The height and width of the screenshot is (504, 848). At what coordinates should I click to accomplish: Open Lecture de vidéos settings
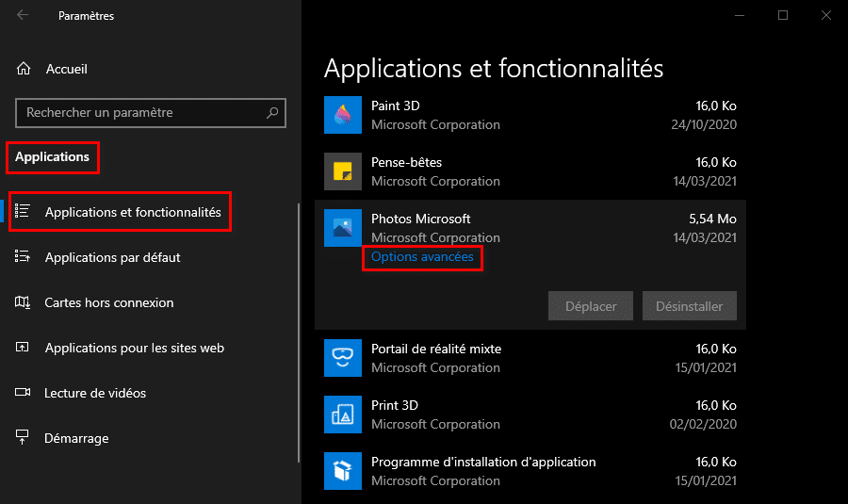point(95,393)
